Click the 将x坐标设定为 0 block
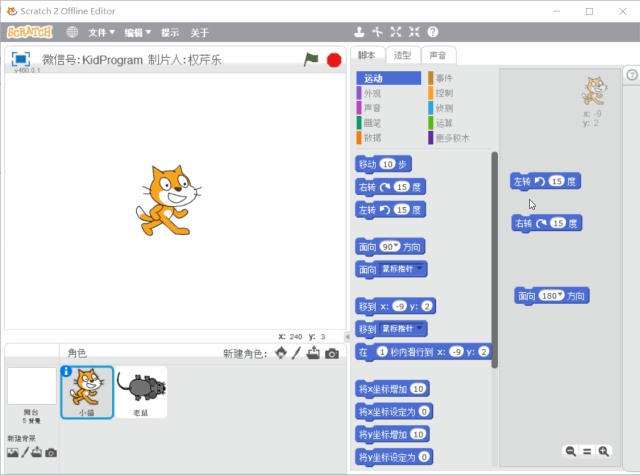The width and height of the screenshot is (640, 475). pyautogui.click(x=394, y=412)
